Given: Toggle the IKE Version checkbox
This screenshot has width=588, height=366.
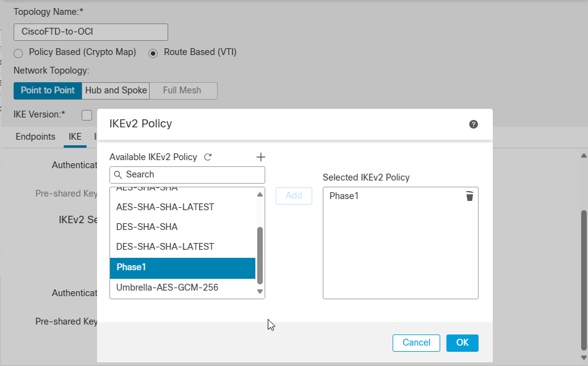Looking at the screenshot, I should [x=87, y=115].
